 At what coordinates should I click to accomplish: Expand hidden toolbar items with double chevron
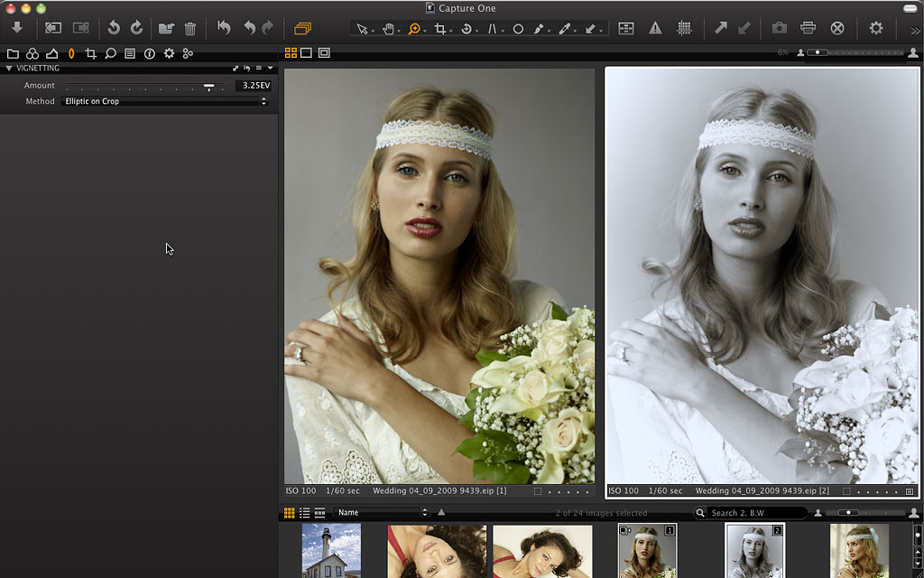point(915,30)
